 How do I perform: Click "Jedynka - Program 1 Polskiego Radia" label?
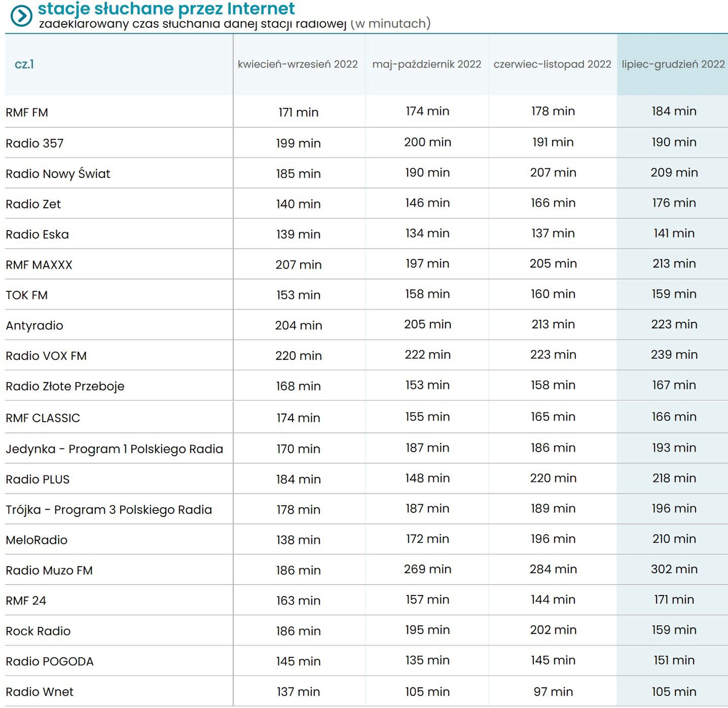(114, 449)
